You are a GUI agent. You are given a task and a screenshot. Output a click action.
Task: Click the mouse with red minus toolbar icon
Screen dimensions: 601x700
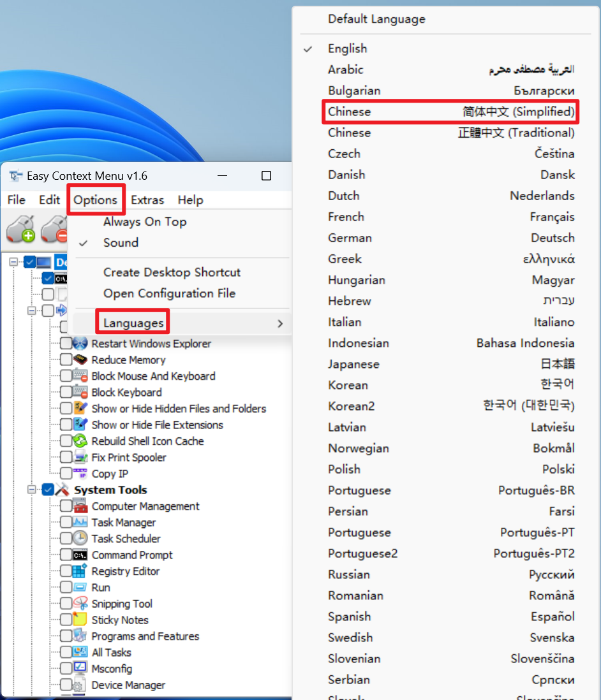point(54,230)
